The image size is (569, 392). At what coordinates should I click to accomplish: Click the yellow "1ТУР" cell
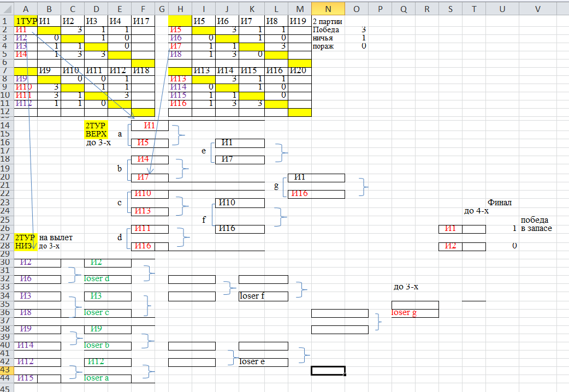pyautogui.click(x=26, y=21)
